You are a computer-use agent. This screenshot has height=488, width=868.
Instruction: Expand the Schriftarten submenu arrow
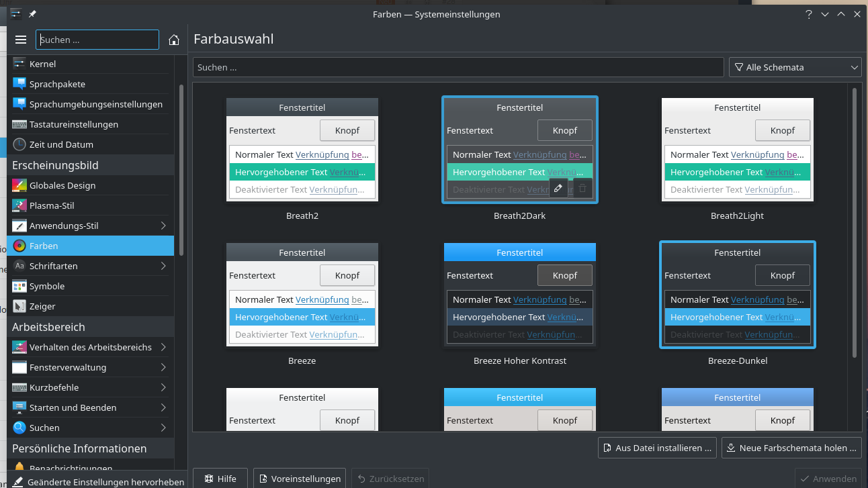click(x=163, y=266)
